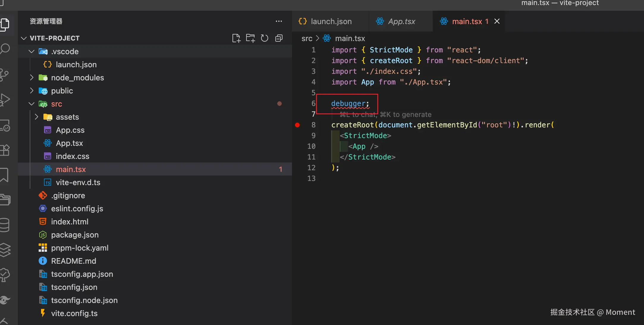The image size is (644, 325).
Task: Open vite.config.ts from the file tree
Action: [74, 313]
